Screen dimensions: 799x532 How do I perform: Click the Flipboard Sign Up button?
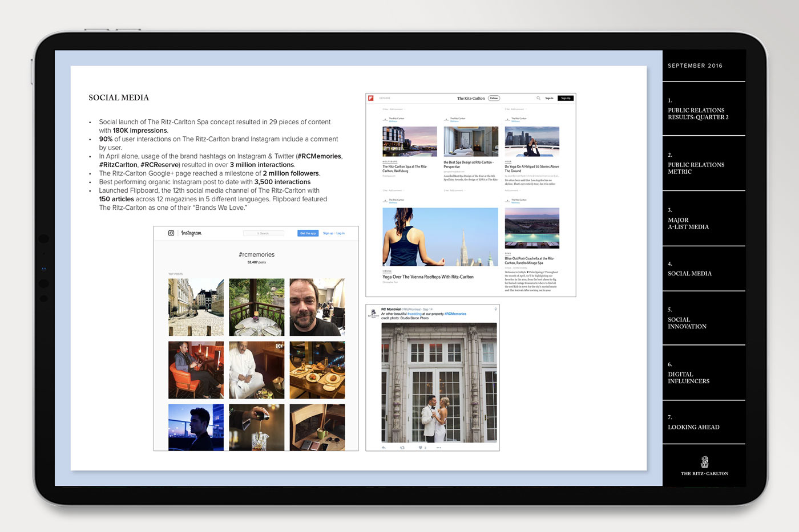pos(566,98)
